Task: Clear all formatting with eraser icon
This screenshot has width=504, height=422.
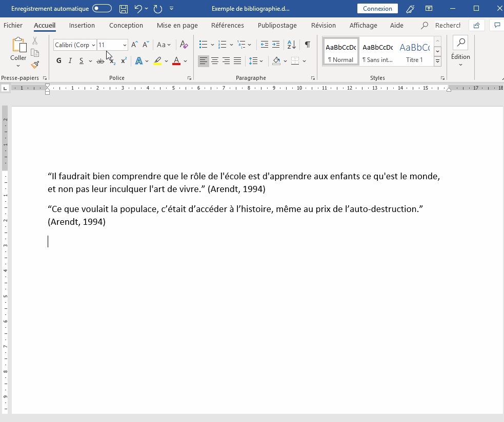Action: [x=184, y=45]
